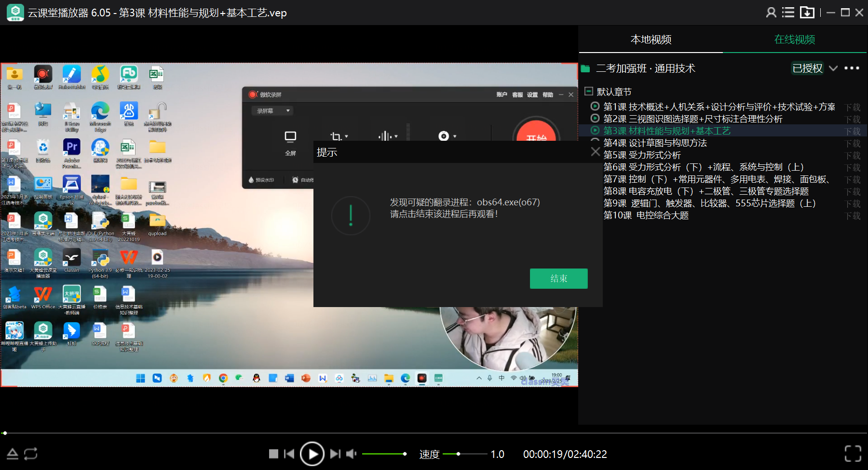Select 第2课 三视图识图选择题 lesson
868x470 pixels.
click(x=693, y=119)
